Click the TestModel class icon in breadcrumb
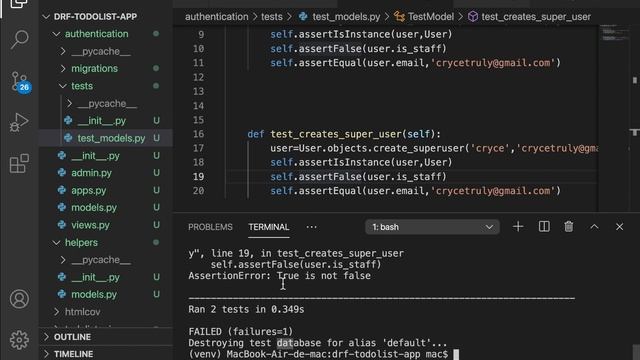This screenshot has width=640, height=360. (x=399, y=17)
